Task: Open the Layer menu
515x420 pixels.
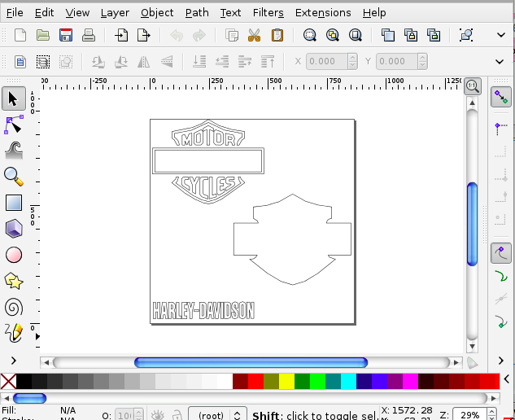Action: pos(115,13)
